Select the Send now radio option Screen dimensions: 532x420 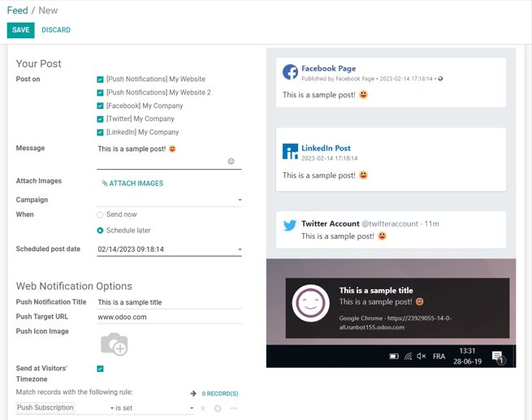point(100,215)
